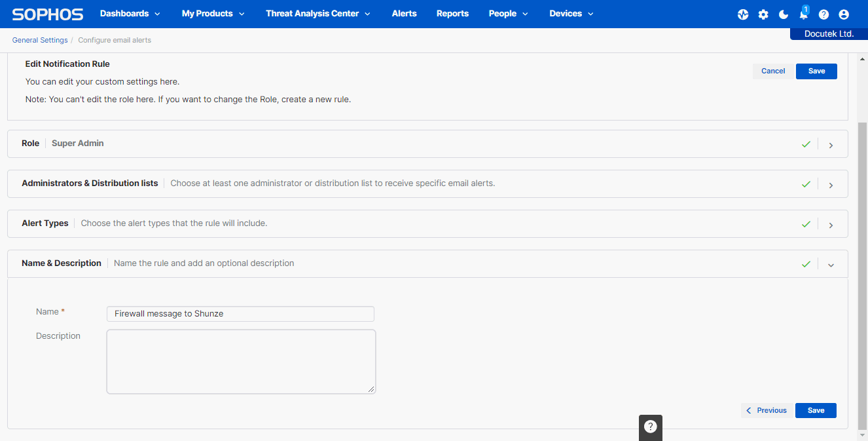868x441 pixels.
Task: Open the help question mark icon in header
Action: pos(823,14)
